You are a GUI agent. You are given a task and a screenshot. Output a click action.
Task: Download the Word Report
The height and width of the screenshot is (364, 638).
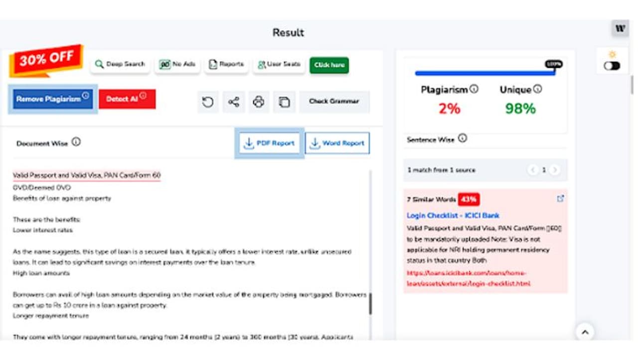click(x=337, y=143)
